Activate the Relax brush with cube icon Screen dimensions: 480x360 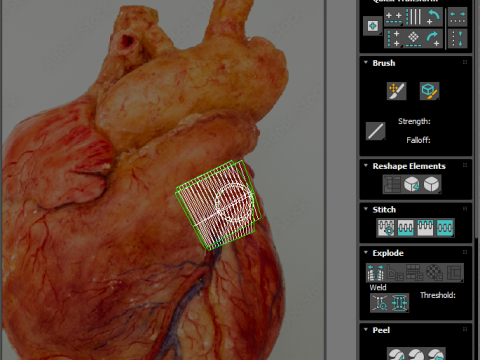tap(429, 91)
